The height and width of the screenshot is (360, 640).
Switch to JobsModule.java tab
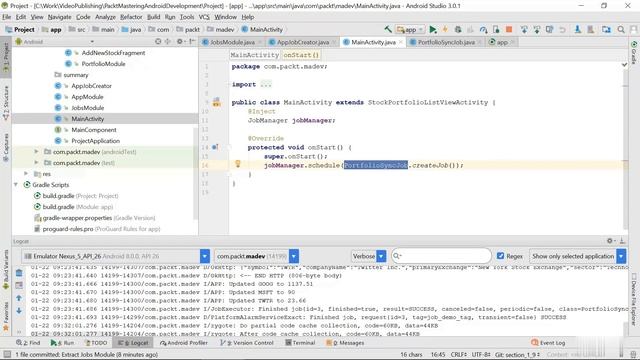click(232, 42)
